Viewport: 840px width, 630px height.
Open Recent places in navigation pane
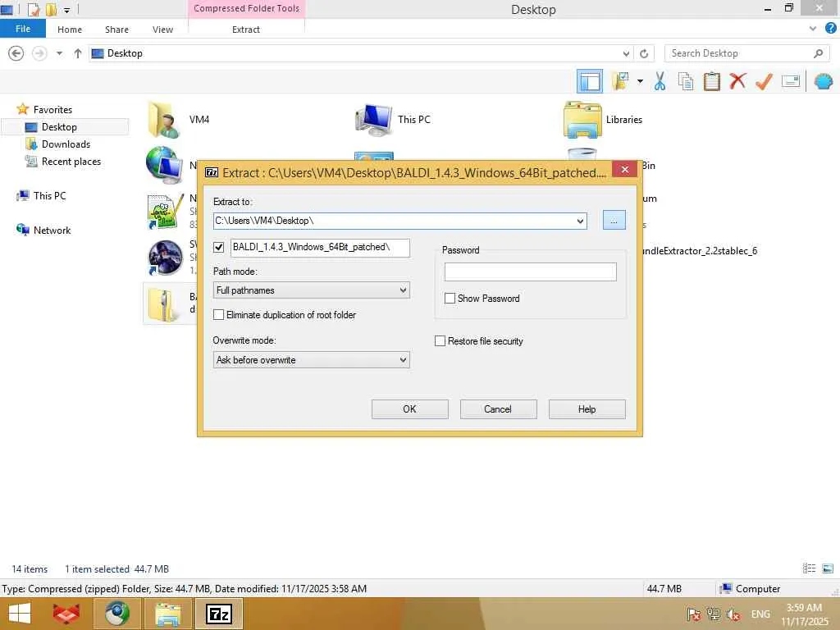71,162
